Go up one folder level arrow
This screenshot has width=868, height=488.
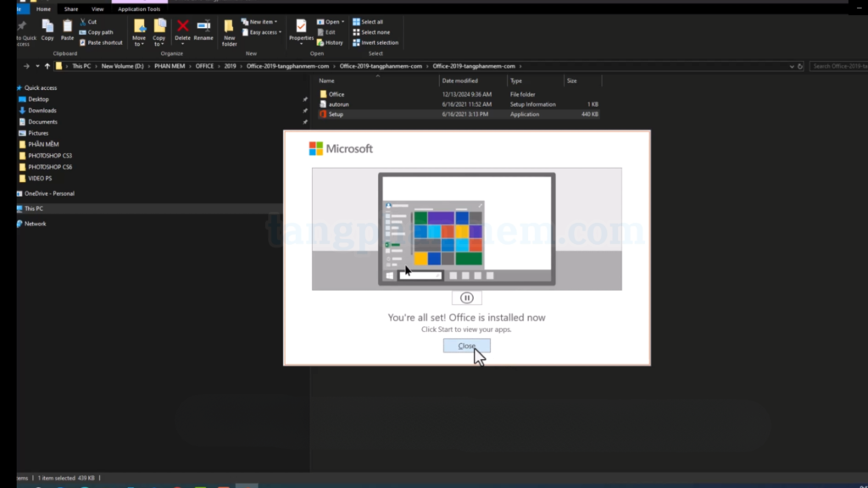pyautogui.click(x=47, y=66)
